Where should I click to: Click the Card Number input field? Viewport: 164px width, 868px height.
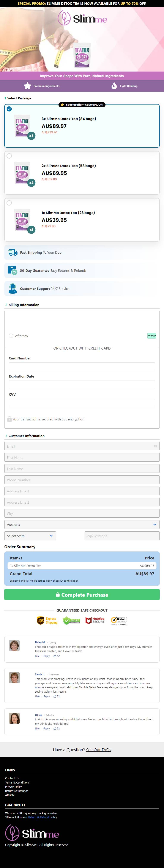tap(82, 367)
